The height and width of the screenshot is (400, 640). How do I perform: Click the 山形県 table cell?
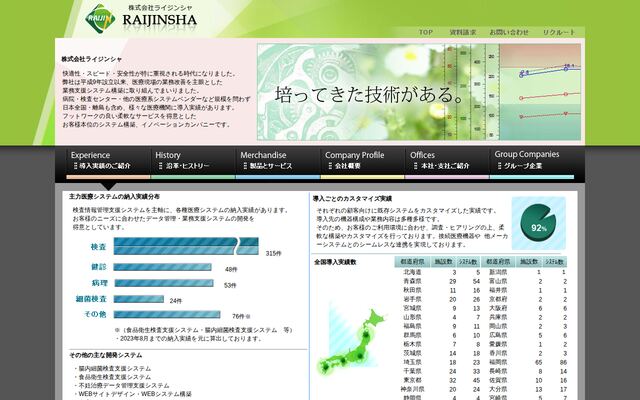click(412, 317)
